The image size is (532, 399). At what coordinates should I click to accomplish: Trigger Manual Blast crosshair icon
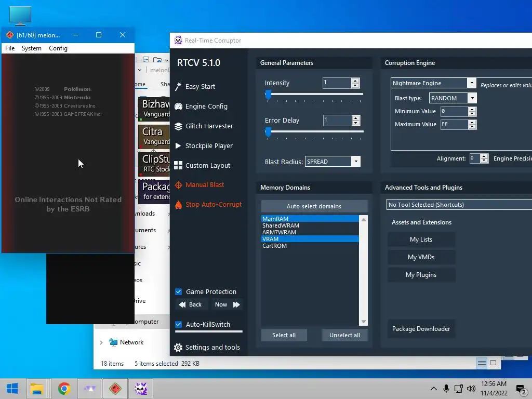click(x=178, y=185)
